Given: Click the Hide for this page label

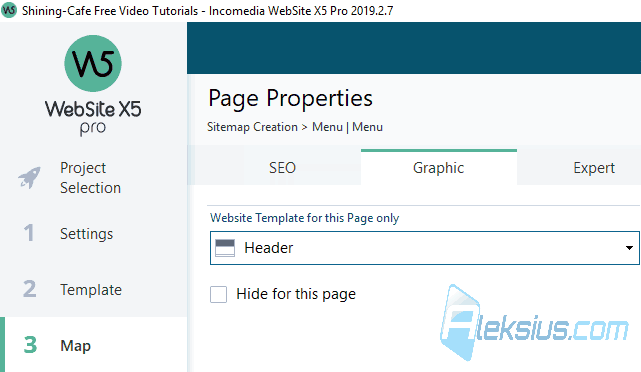Looking at the screenshot, I should click(296, 294).
